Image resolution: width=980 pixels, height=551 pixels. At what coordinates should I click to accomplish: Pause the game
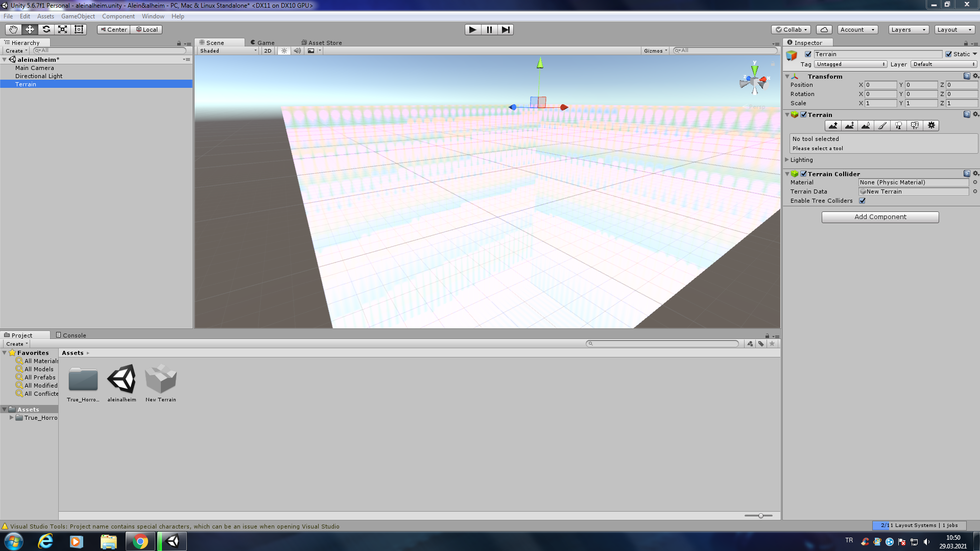point(489,30)
